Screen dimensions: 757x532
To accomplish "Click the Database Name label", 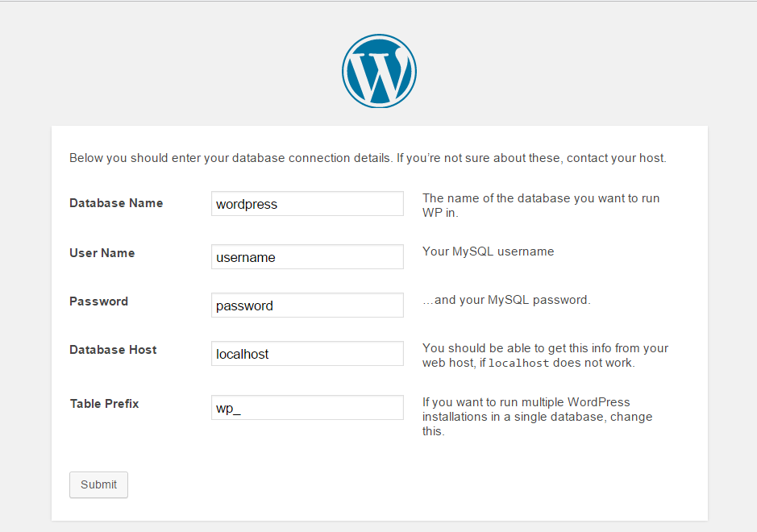I will click(116, 203).
